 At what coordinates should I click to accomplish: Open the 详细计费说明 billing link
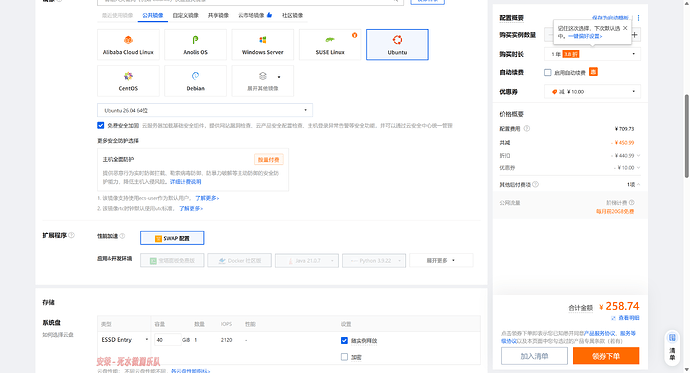coord(186,182)
